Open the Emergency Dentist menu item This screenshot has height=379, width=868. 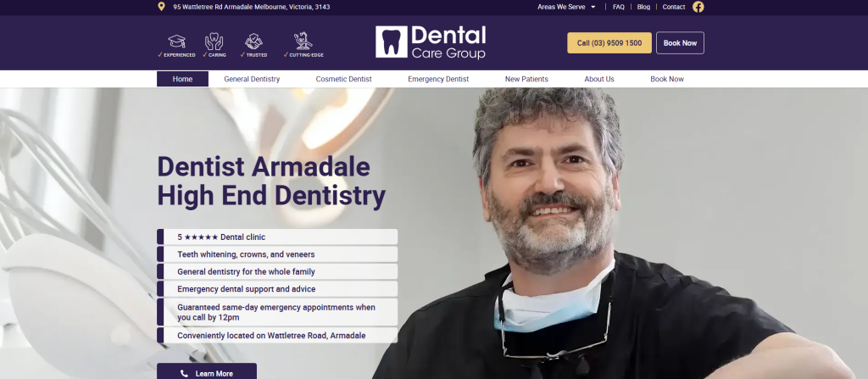click(x=438, y=79)
